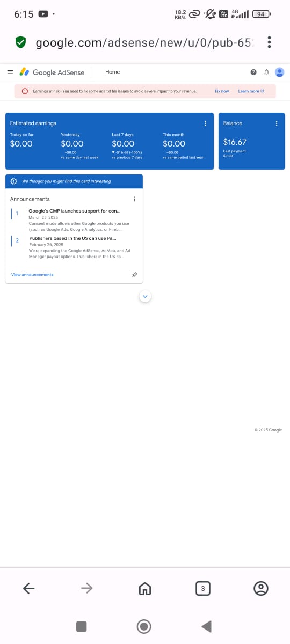The height and width of the screenshot is (644, 290).
Task: Open the browser three-dot overflow menu
Action: [269, 42]
